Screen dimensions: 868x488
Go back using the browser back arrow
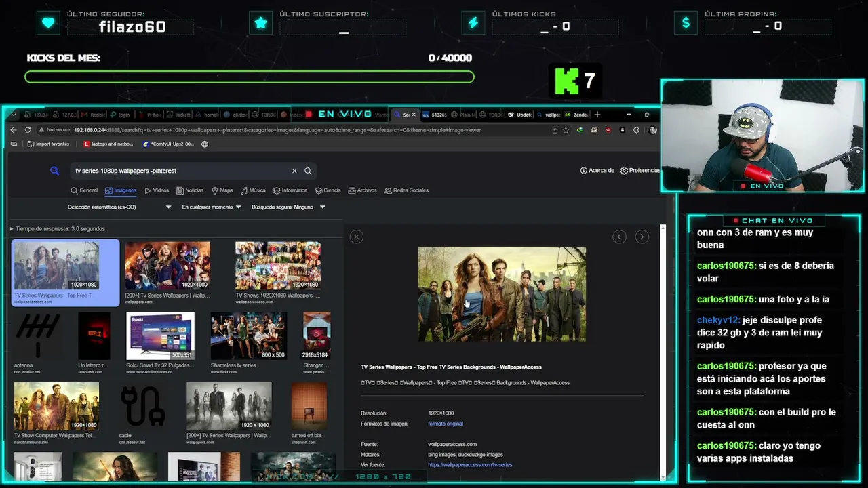14,130
